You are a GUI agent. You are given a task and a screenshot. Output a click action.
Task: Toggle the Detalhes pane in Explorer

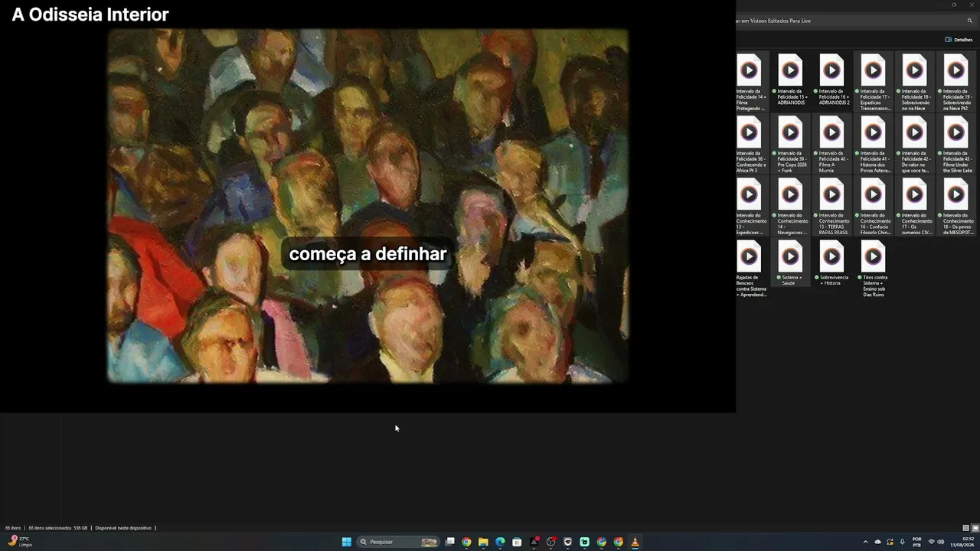(959, 40)
